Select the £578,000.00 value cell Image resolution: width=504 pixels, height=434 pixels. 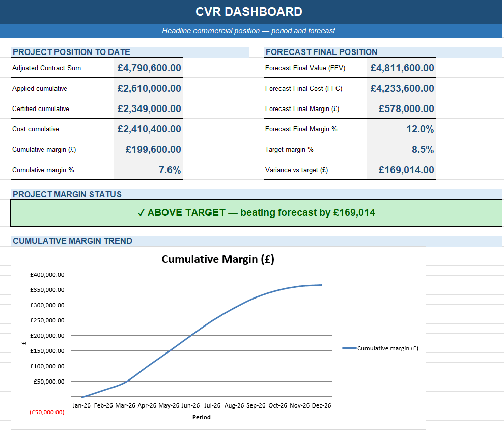[x=402, y=108]
